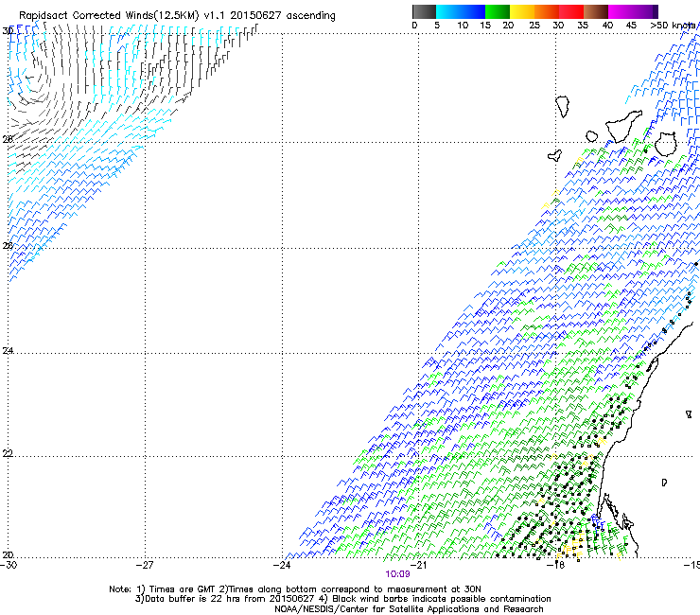Click the '25' legend scale label
The width and height of the screenshot is (700, 615).
(534, 25)
